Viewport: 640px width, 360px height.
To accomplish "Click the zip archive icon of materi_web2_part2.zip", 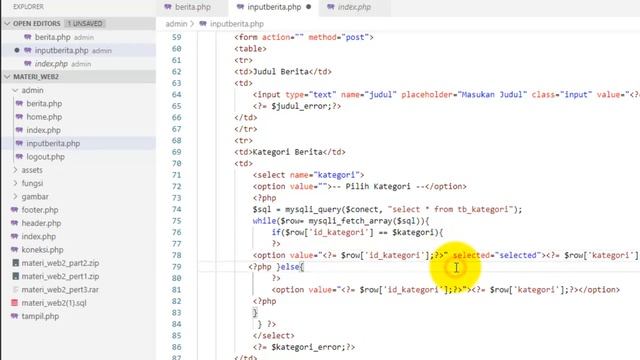I will click(16, 263).
